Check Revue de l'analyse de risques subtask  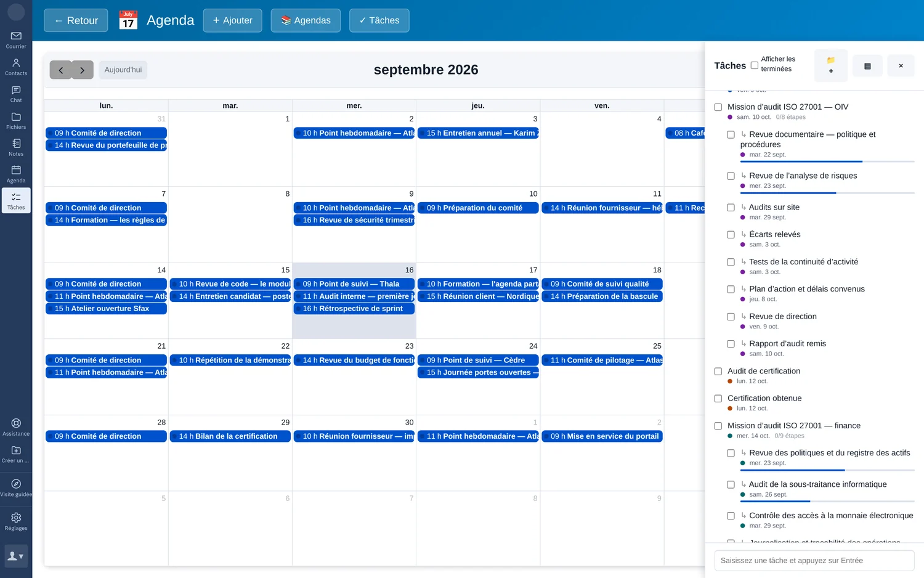pyautogui.click(x=731, y=176)
